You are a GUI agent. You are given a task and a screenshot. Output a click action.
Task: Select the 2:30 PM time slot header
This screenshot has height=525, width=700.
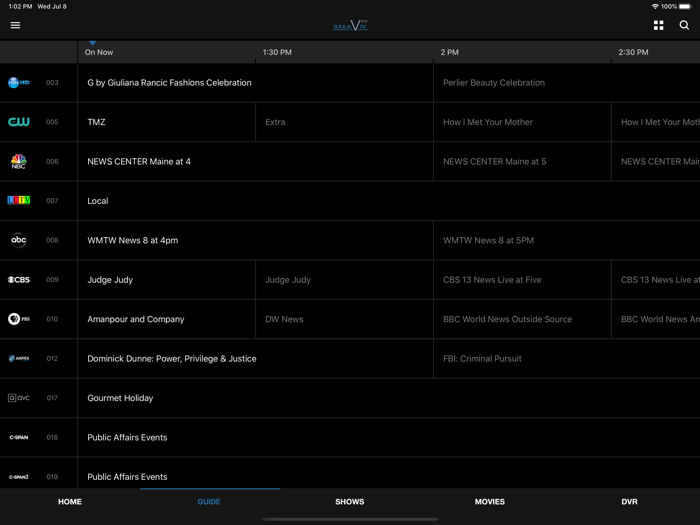tap(633, 52)
